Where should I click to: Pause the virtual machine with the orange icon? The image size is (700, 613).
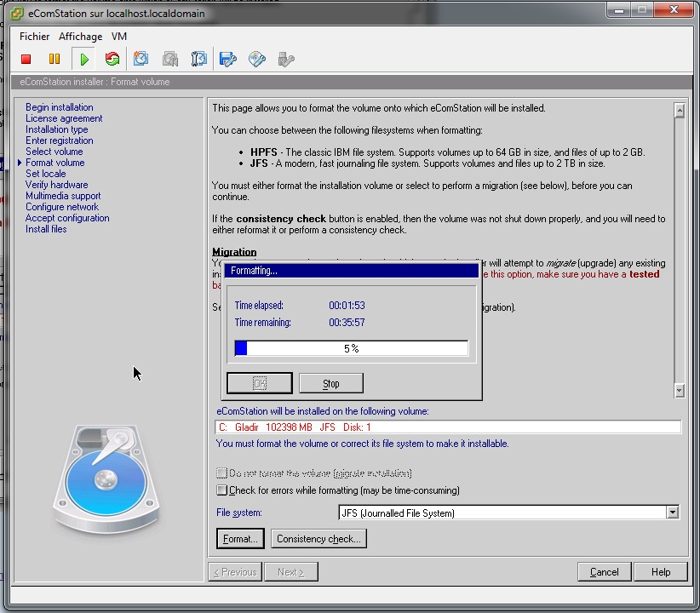coord(55,59)
